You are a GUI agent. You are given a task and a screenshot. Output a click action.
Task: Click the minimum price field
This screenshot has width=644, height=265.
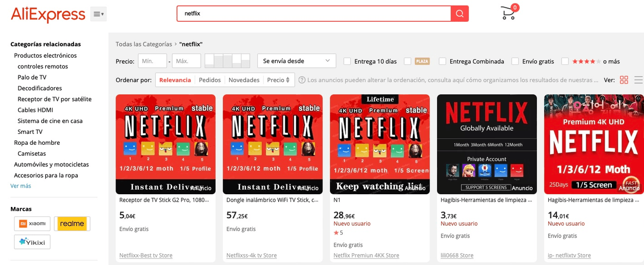[x=152, y=61]
